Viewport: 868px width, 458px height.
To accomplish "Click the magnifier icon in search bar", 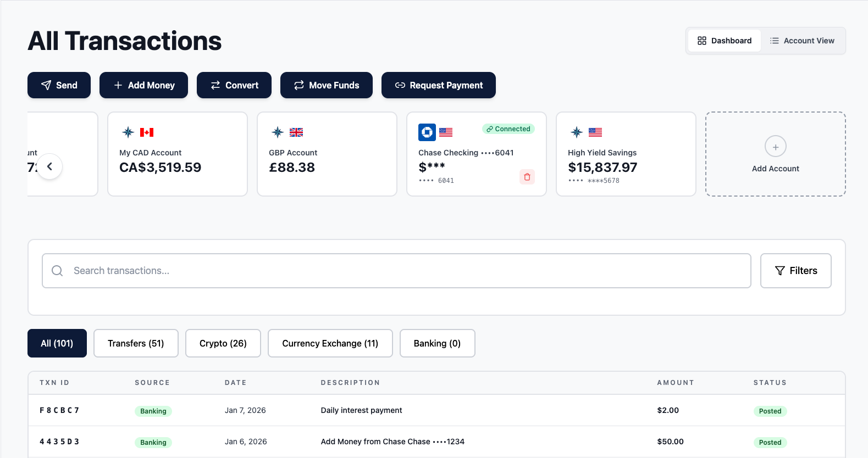I will pos(57,271).
